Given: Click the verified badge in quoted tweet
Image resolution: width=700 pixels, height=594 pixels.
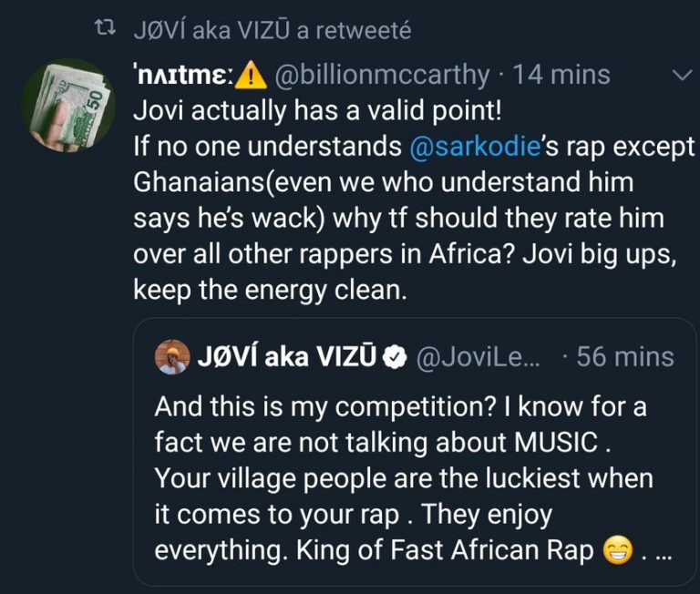Looking at the screenshot, I should coord(394,357).
